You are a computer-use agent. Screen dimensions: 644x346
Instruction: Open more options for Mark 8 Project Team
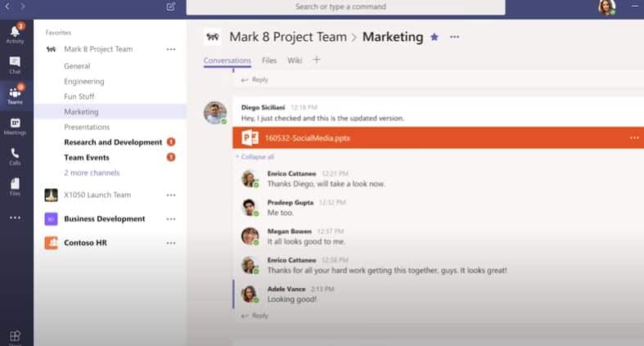pos(171,49)
